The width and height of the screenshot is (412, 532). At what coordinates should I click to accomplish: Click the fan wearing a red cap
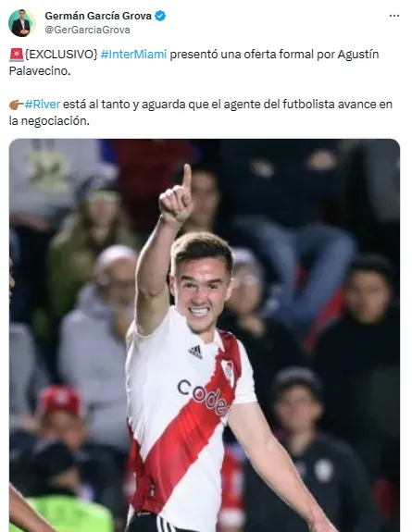click(63, 413)
